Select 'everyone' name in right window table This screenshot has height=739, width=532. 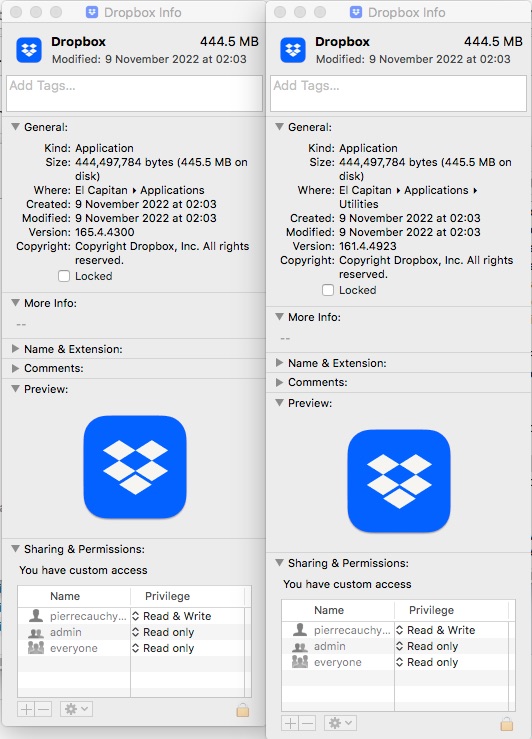[x=338, y=662]
